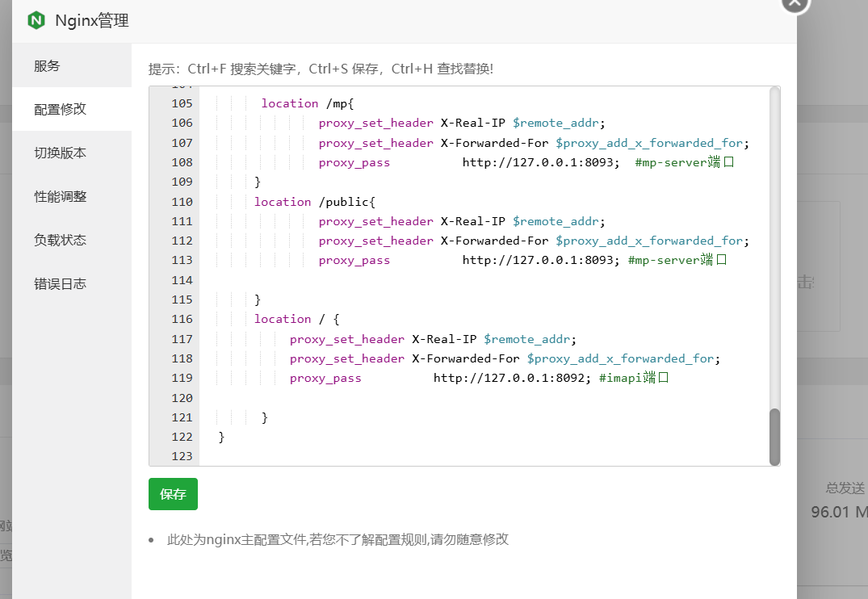Viewport: 868px width, 599px height.
Task: Click the nginx main config warning note
Action: [338, 539]
